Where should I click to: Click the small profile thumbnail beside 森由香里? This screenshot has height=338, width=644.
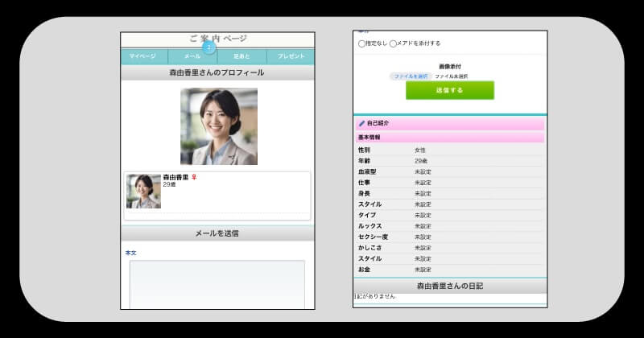coord(143,192)
